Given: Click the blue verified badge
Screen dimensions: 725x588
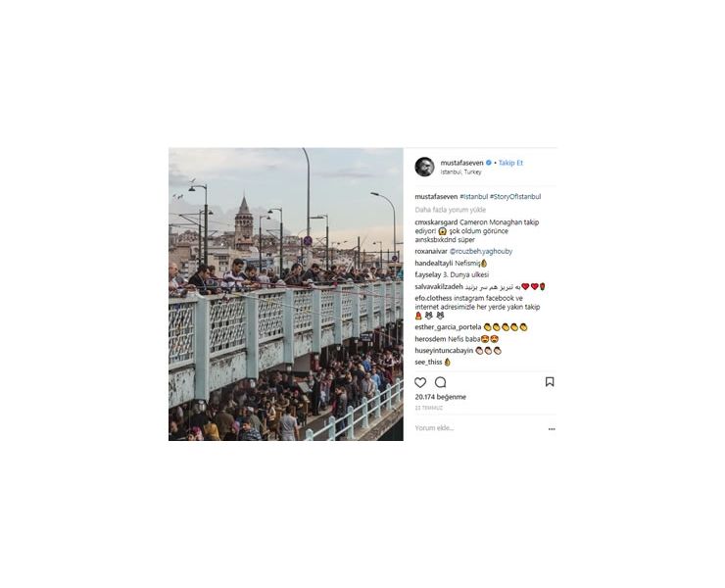Looking at the screenshot, I should point(488,163).
